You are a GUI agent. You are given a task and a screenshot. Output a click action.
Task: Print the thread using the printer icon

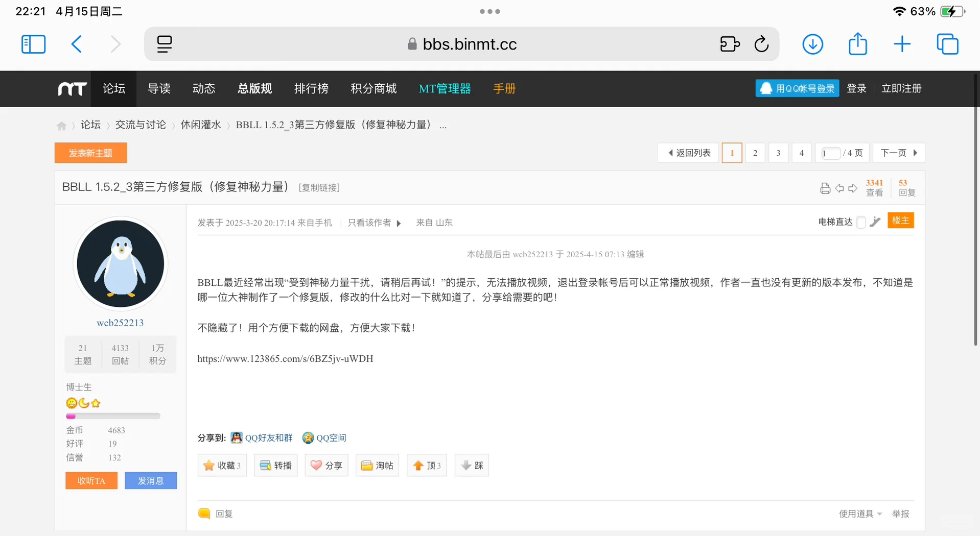[825, 188]
